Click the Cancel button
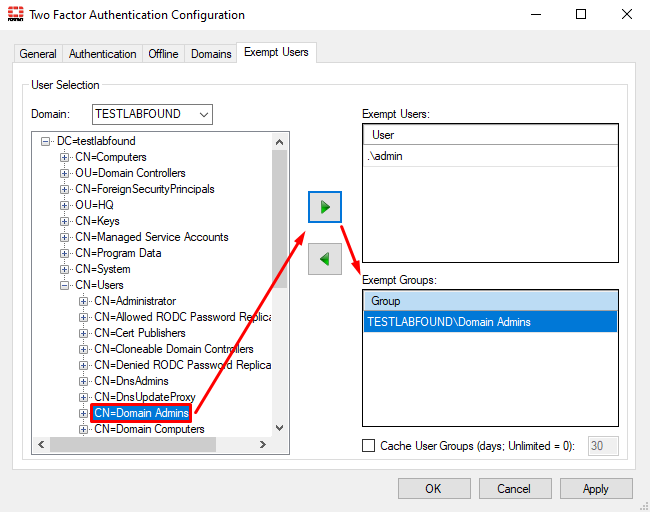 515,488
